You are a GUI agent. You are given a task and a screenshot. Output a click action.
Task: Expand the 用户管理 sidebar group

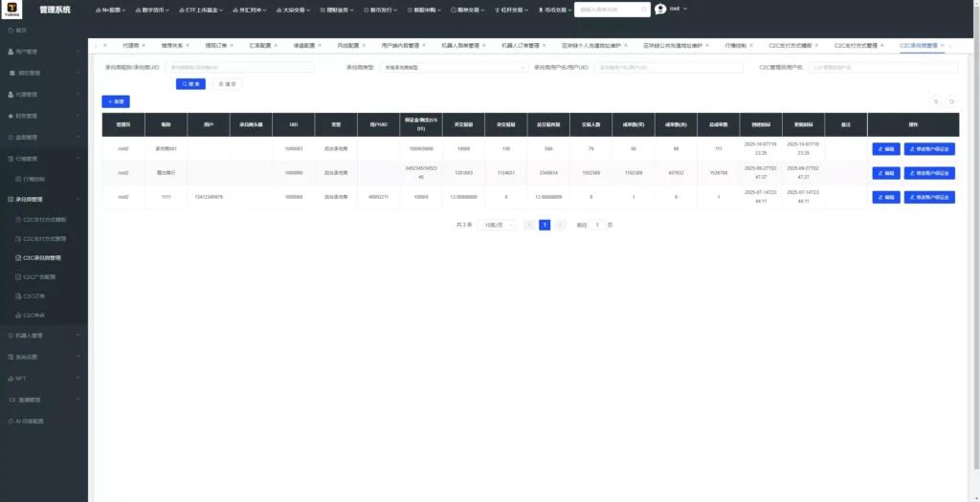(x=44, y=52)
